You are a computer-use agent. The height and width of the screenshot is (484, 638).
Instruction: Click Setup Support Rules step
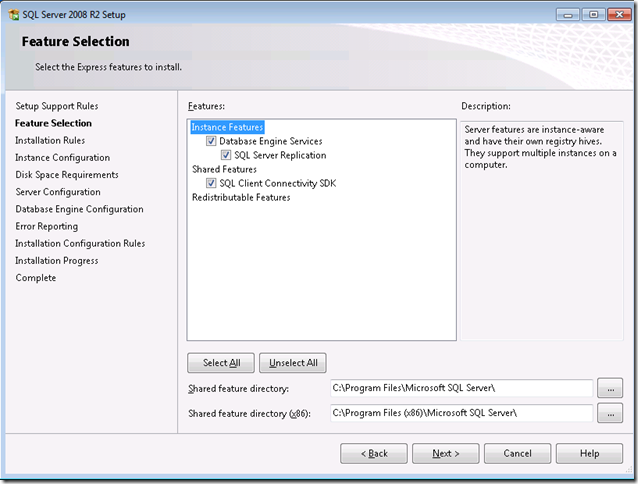point(57,106)
